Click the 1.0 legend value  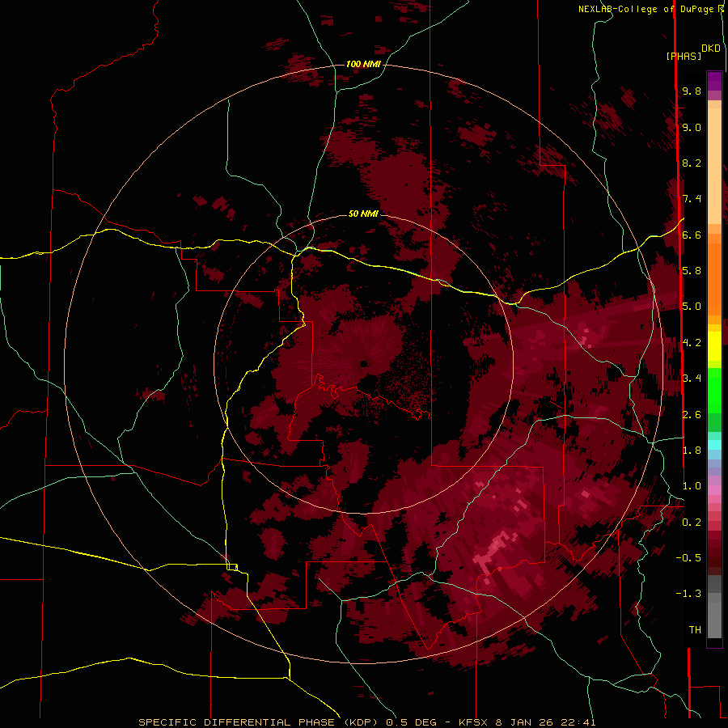(x=692, y=486)
